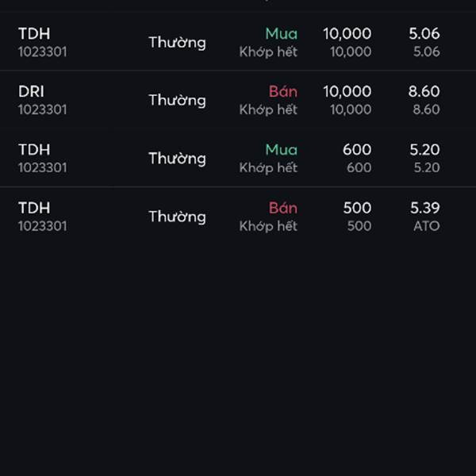Tap the Bán label in last TDH row
This screenshot has height=476, width=476.
coord(283,208)
